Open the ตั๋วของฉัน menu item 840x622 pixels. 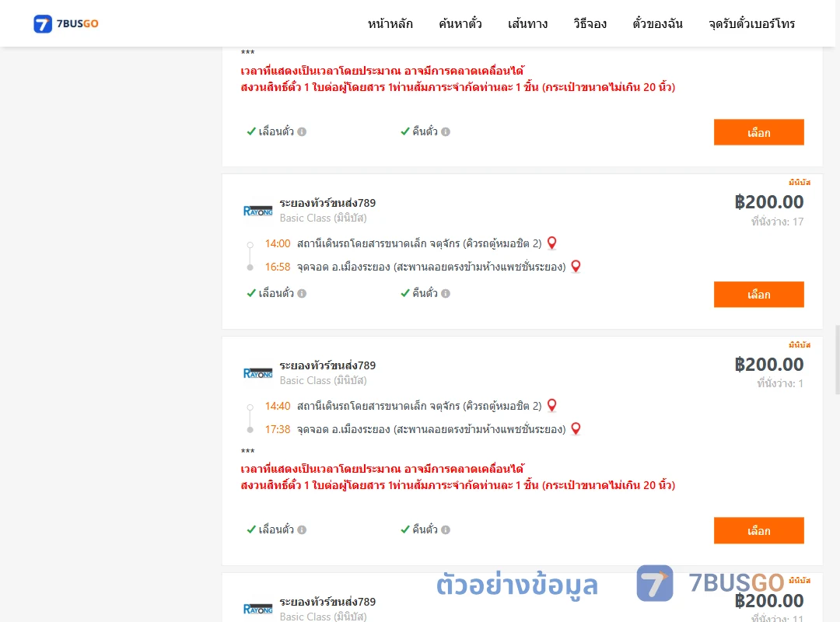[x=657, y=23]
